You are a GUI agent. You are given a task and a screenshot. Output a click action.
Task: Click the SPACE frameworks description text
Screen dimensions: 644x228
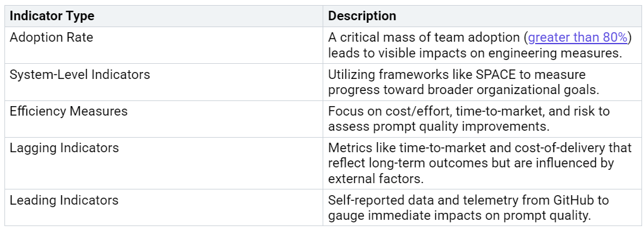(x=464, y=83)
